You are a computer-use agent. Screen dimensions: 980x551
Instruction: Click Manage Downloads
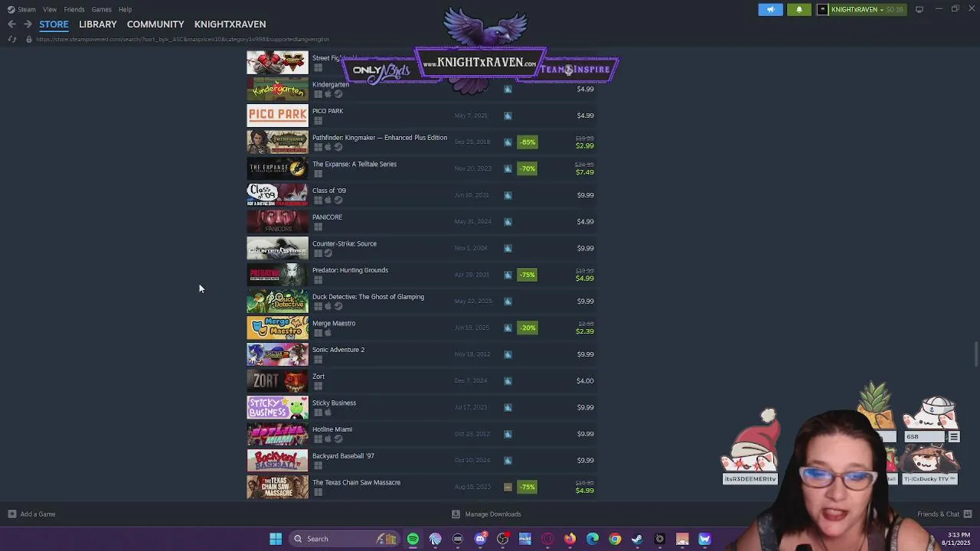(x=493, y=514)
